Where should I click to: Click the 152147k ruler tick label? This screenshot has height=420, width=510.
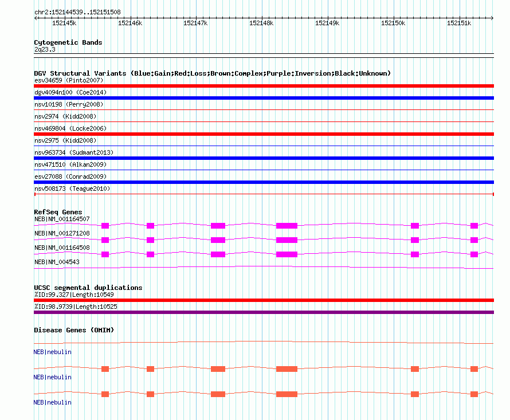tap(195, 23)
